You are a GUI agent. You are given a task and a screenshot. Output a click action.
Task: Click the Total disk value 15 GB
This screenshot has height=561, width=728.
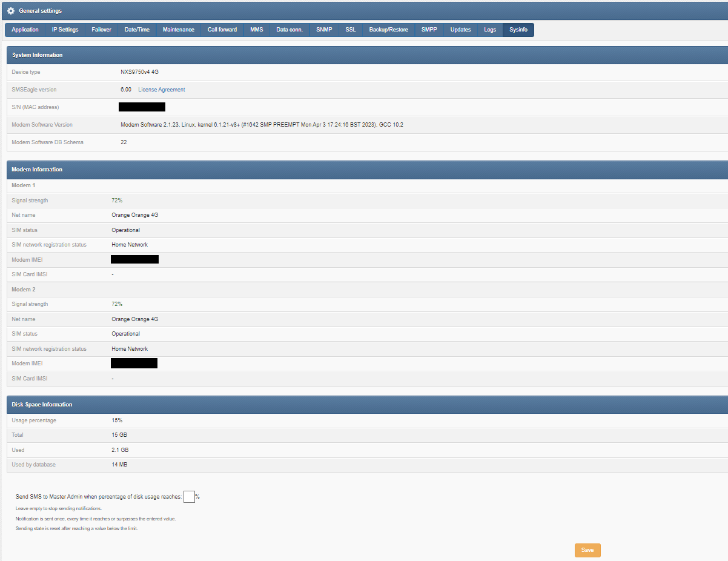point(119,435)
